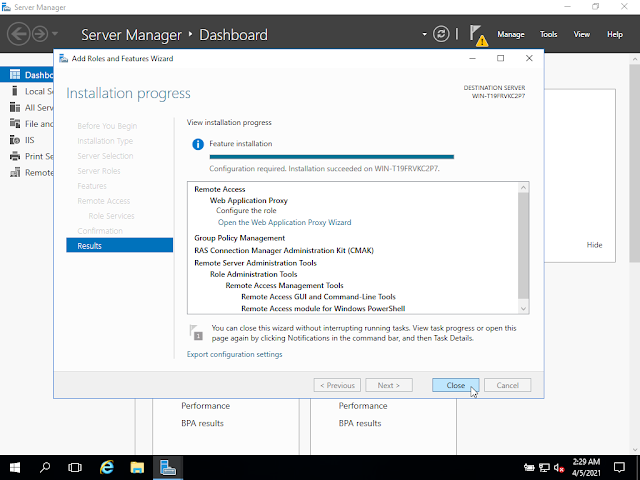Image resolution: width=640 pixels, height=480 pixels.
Task: Select All Servers sidebar icon
Action: (15, 107)
